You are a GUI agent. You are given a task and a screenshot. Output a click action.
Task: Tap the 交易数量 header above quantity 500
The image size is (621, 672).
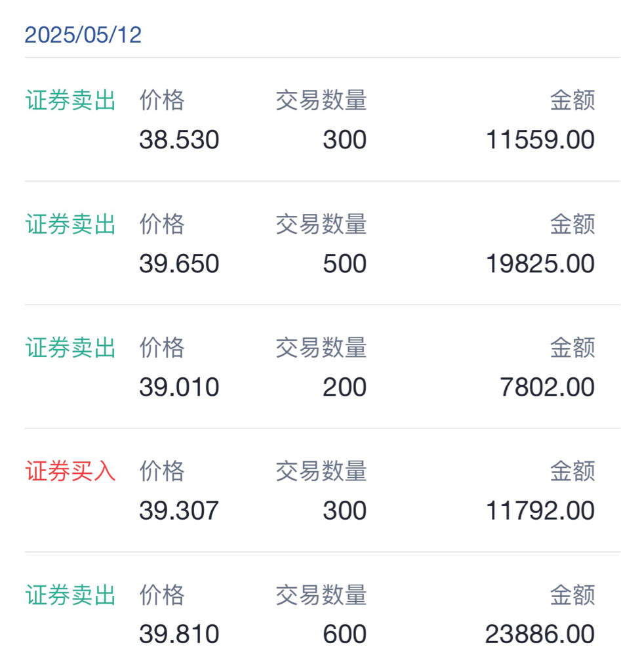[321, 224]
